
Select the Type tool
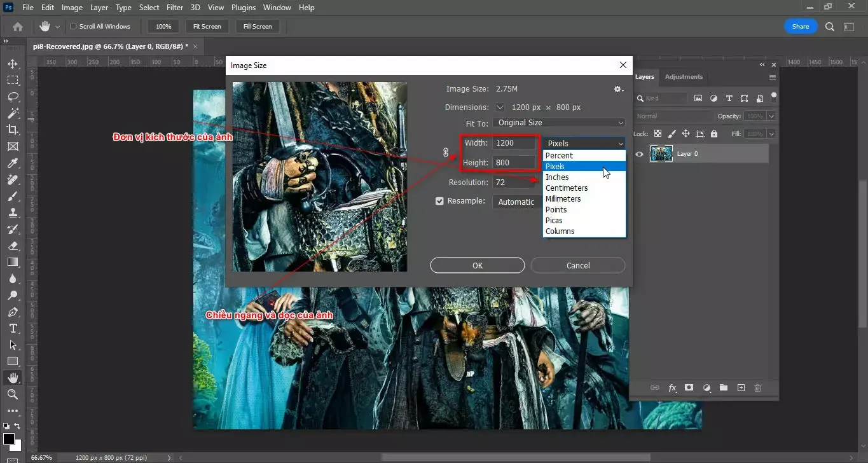pyautogui.click(x=13, y=329)
